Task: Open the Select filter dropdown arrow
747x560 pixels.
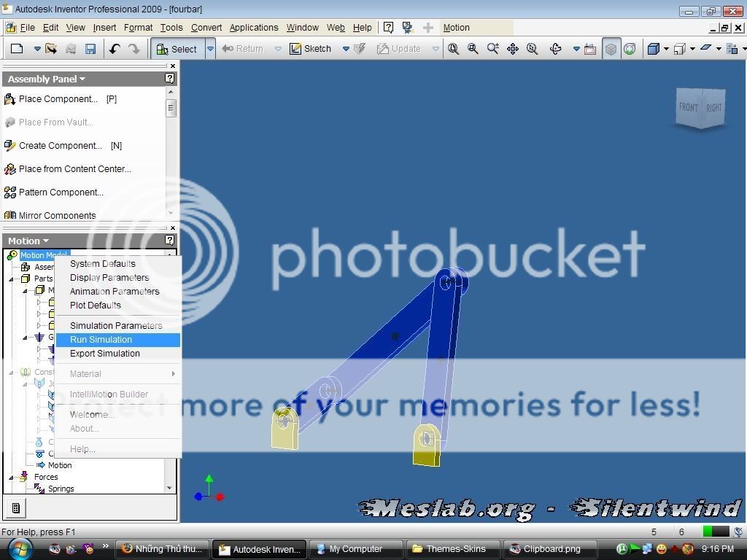Action: click(x=210, y=49)
